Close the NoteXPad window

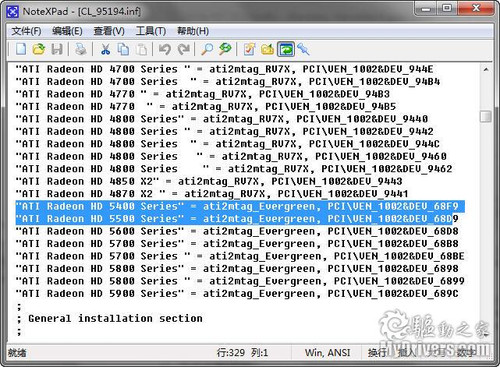(476, 9)
